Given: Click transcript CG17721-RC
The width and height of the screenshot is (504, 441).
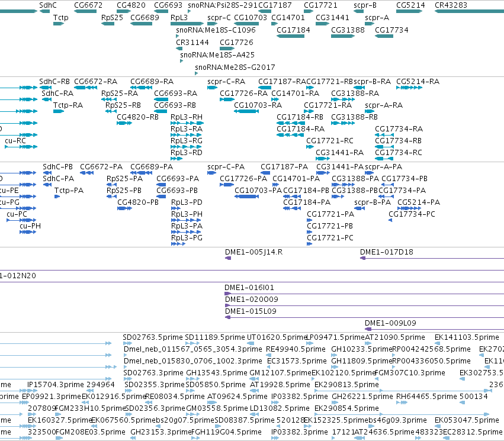Looking at the screenshot, I should [x=330, y=141].
